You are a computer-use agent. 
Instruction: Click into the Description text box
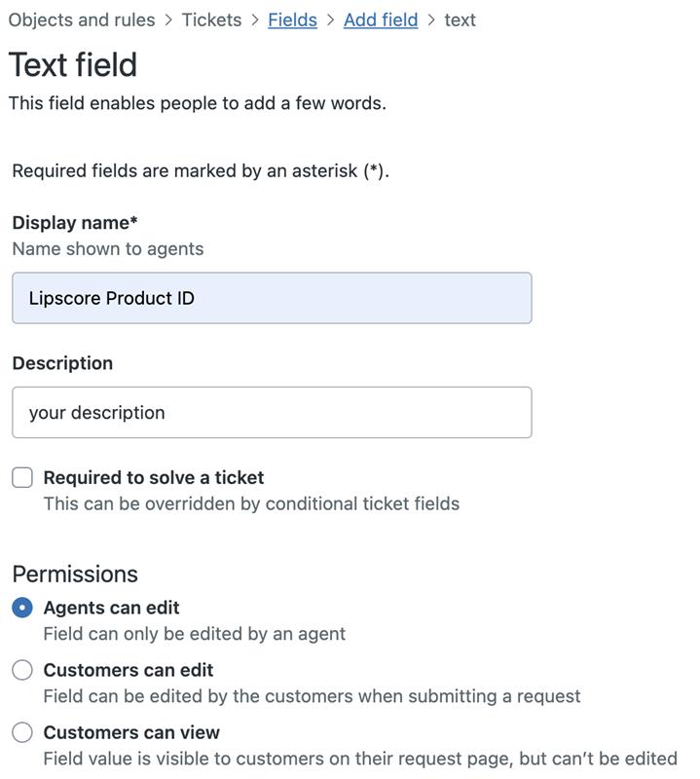click(272, 413)
